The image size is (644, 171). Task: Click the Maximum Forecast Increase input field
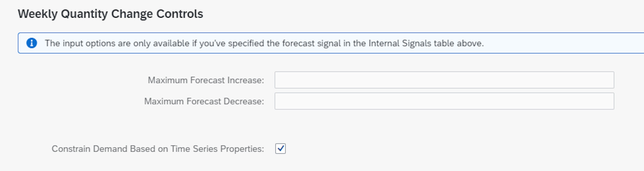pyautogui.click(x=444, y=80)
